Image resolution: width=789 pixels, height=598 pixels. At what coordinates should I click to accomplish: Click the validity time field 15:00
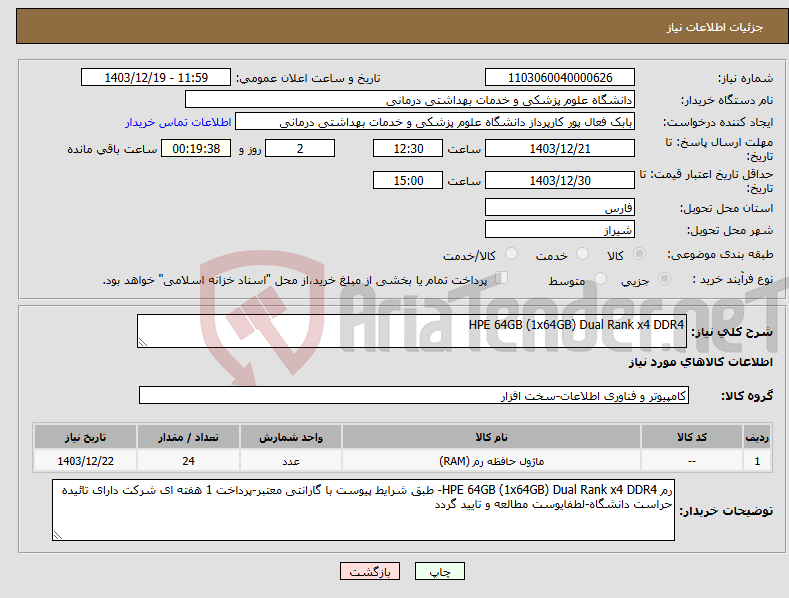[408, 180]
